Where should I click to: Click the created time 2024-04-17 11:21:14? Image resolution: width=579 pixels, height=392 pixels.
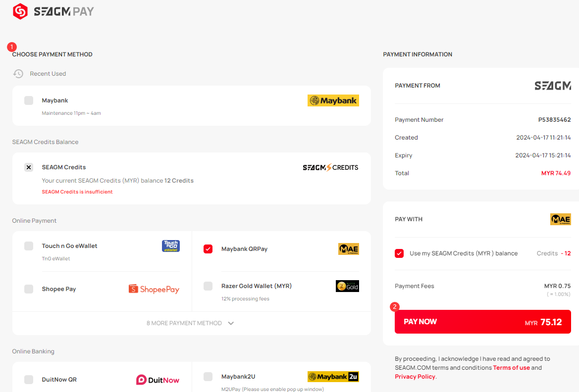pyautogui.click(x=543, y=138)
